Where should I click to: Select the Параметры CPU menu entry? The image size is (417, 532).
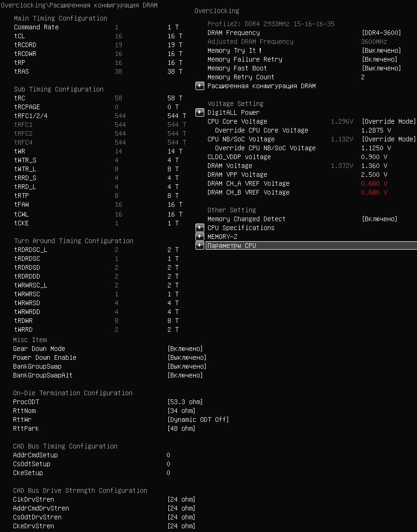tap(231, 245)
